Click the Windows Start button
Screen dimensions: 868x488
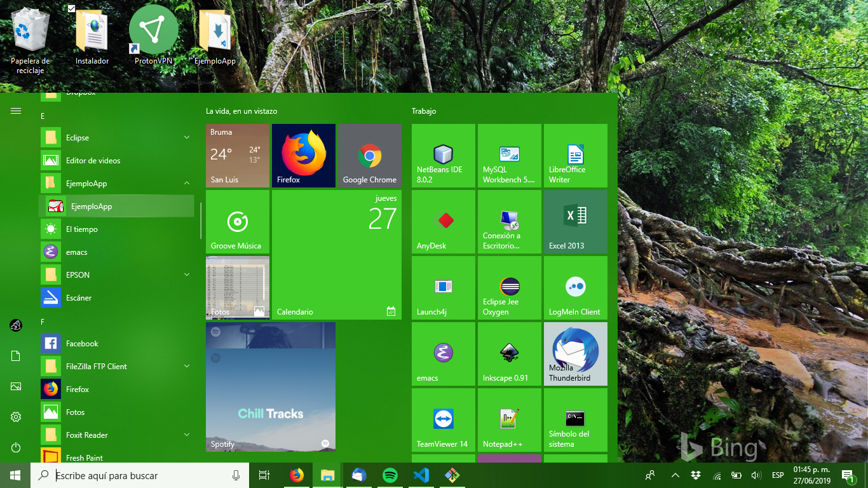pyautogui.click(x=15, y=475)
